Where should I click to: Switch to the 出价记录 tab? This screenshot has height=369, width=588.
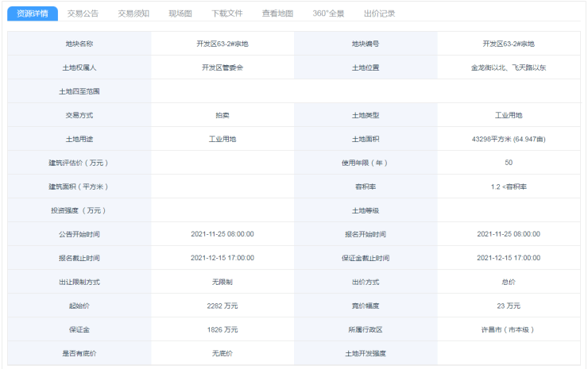click(379, 13)
